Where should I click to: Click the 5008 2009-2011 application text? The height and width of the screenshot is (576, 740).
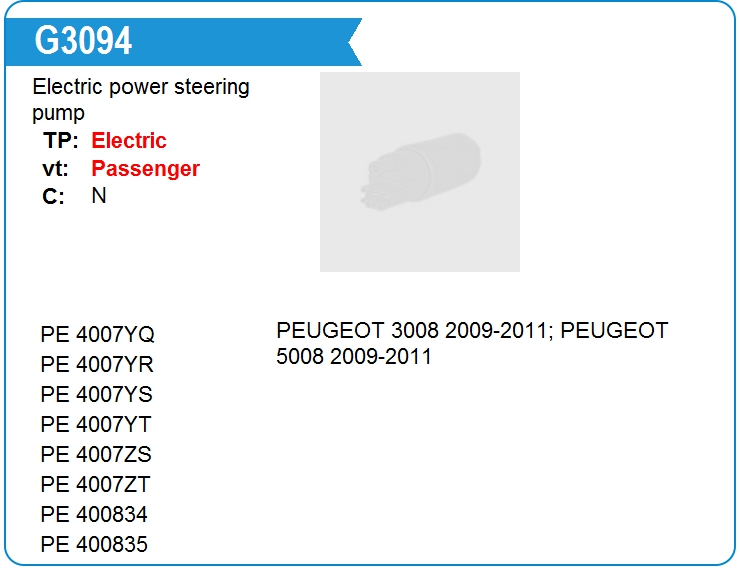[x=354, y=356]
